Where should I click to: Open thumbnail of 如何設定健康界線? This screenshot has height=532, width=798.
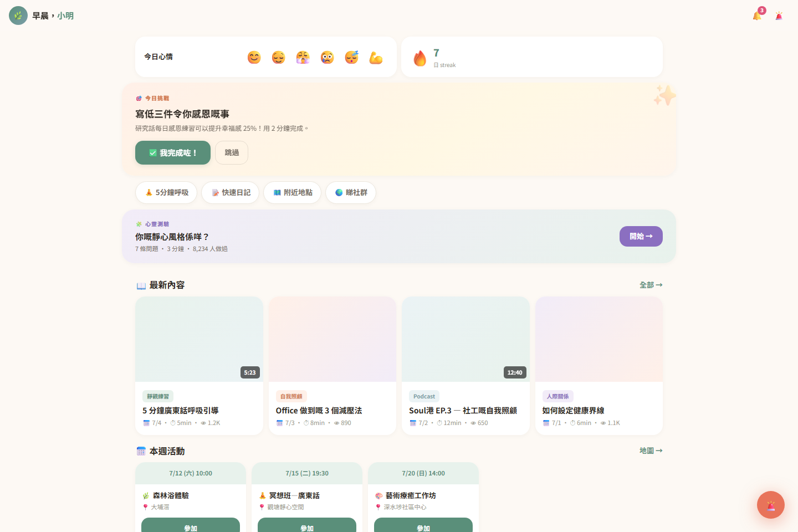599,339
